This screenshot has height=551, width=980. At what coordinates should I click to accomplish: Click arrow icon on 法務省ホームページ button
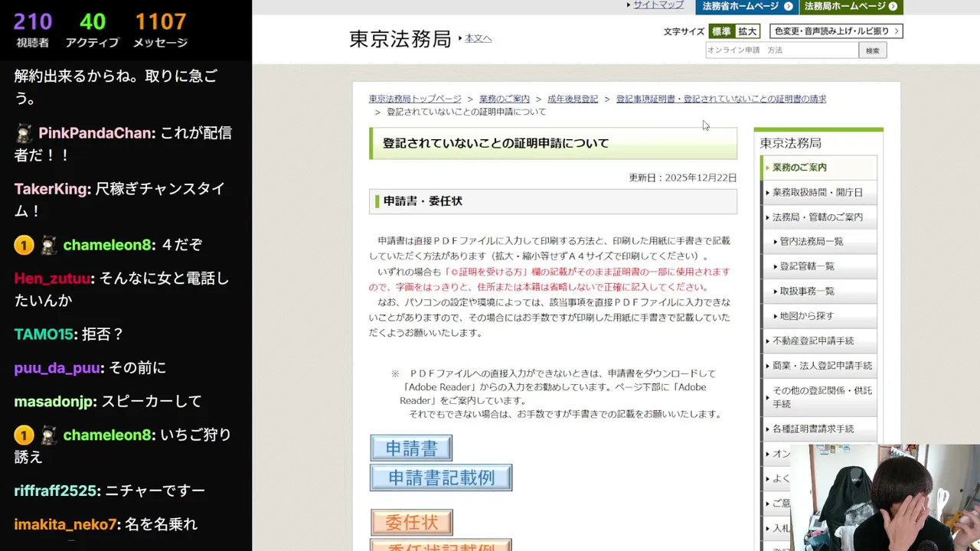(x=788, y=6)
